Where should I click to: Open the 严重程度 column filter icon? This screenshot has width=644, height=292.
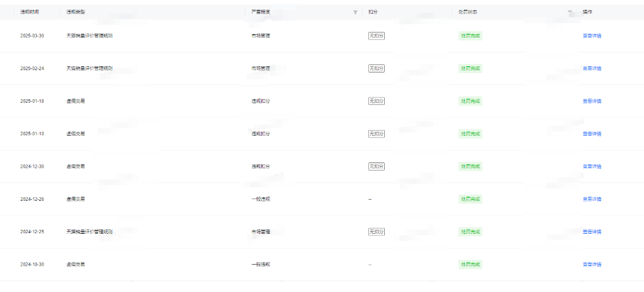coord(355,12)
